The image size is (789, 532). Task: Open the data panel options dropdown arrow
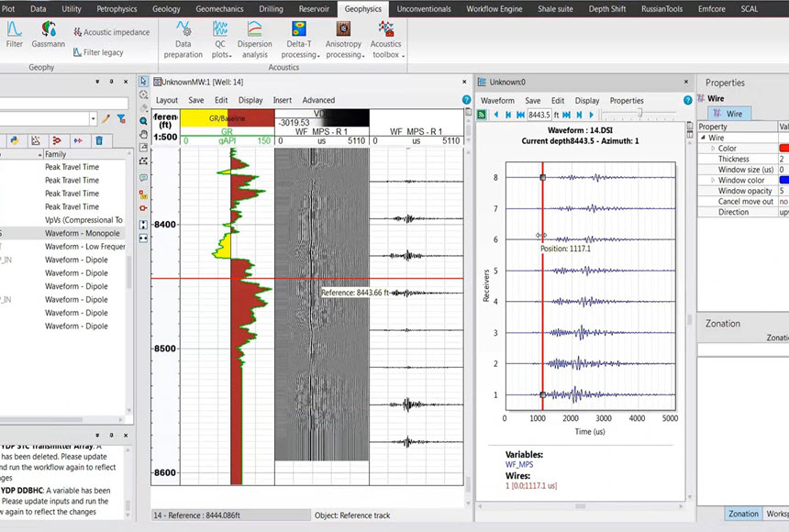tap(97, 82)
